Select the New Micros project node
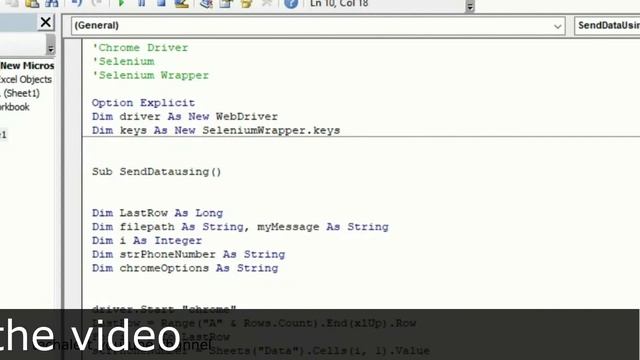 tap(27, 66)
